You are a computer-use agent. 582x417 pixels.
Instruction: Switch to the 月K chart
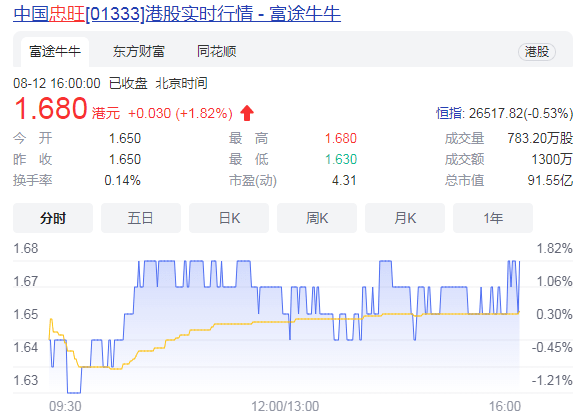coord(405,218)
